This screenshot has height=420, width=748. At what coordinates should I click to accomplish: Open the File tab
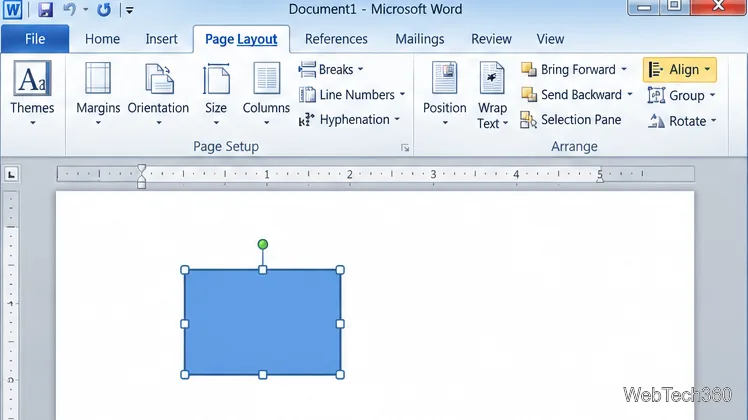point(35,39)
